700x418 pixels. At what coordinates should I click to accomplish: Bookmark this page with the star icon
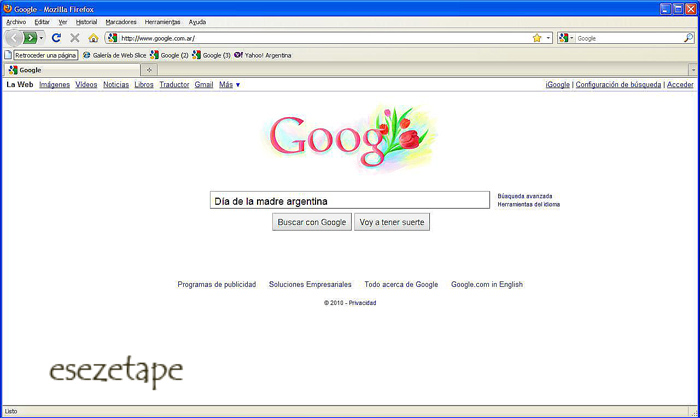(x=537, y=38)
